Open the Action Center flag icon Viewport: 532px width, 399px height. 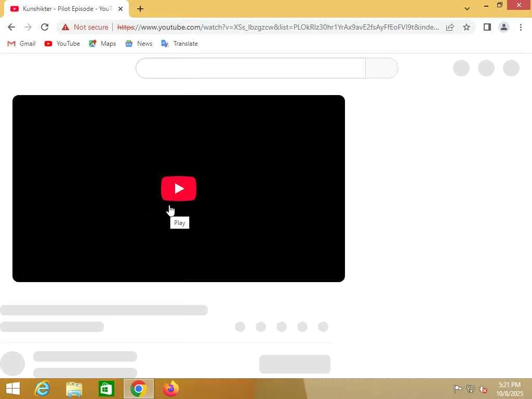pos(458,389)
